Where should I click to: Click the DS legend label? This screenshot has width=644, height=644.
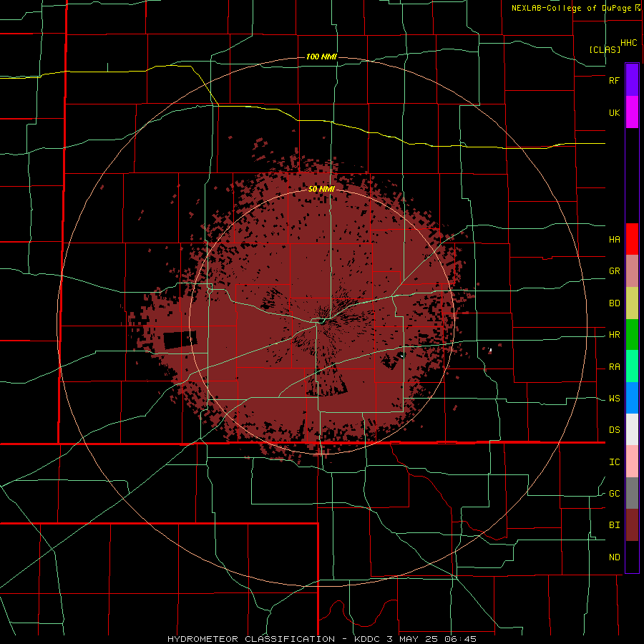(x=614, y=430)
